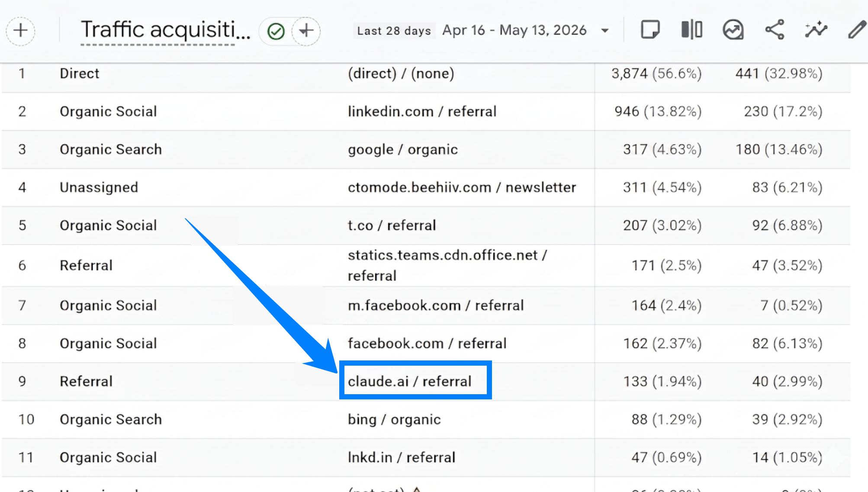Click the 3,874 (56.6%) value
This screenshot has width=868, height=492.
click(656, 74)
